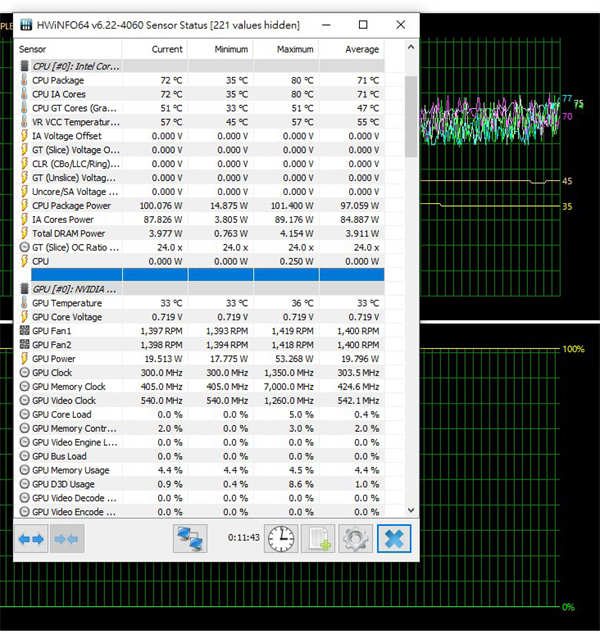The image size is (600, 634).
Task: Select the IA Cores Power row label
Action: [63, 220]
